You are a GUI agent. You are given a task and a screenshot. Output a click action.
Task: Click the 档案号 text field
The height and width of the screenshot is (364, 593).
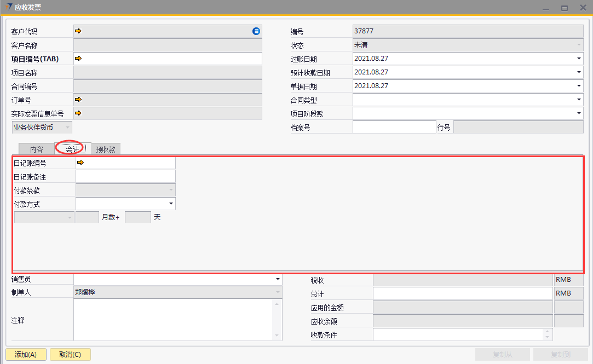click(x=394, y=127)
